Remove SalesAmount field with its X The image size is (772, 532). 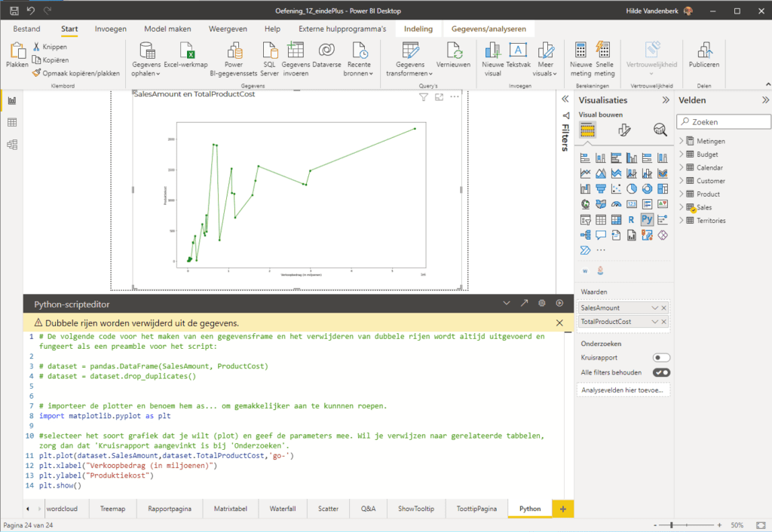663,308
